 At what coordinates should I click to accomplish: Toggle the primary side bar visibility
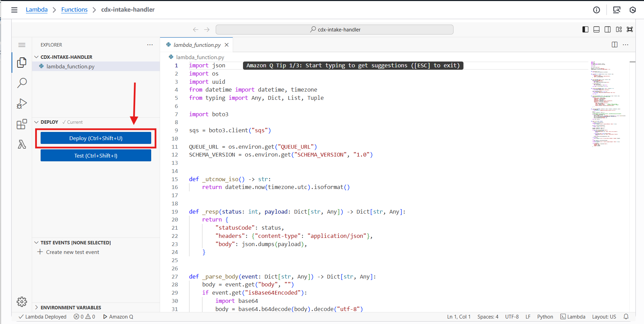coord(585,29)
